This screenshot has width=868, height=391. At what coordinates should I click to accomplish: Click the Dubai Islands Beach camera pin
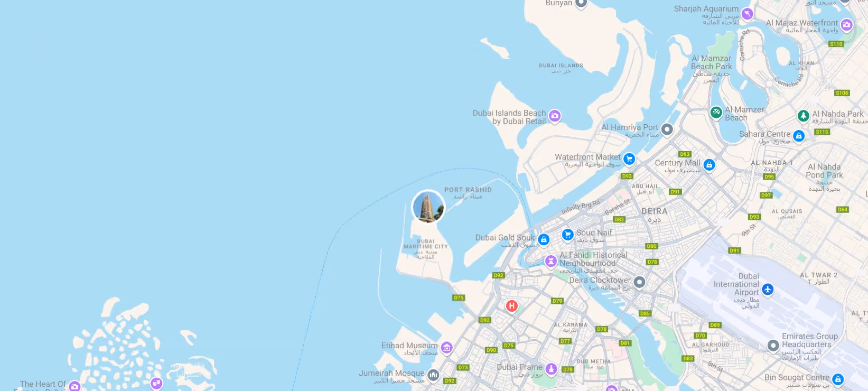(555, 116)
